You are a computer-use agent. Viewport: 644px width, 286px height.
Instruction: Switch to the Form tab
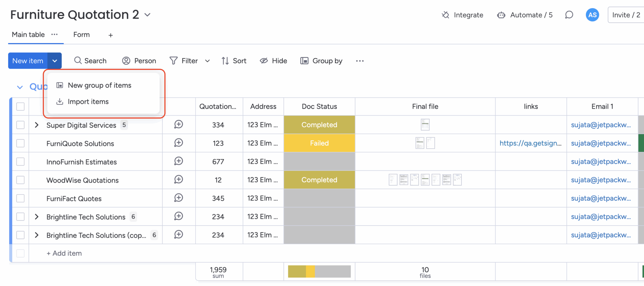coord(81,35)
